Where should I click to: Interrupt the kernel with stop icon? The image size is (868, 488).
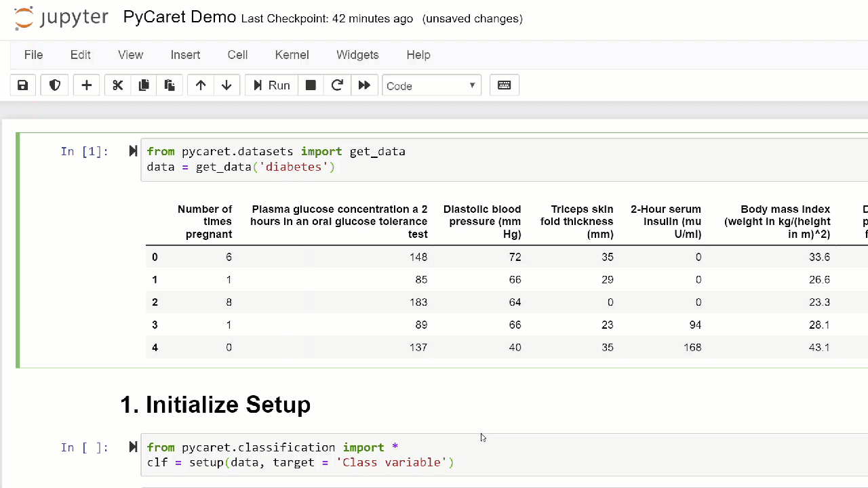tap(311, 85)
